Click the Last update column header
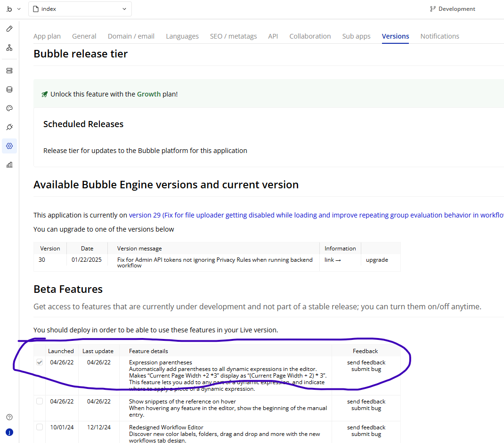The width and height of the screenshot is (504, 443). click(x=98, y=351)
